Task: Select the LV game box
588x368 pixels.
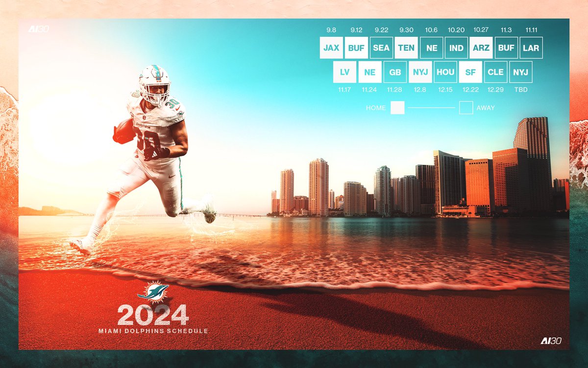Action: 344,72
